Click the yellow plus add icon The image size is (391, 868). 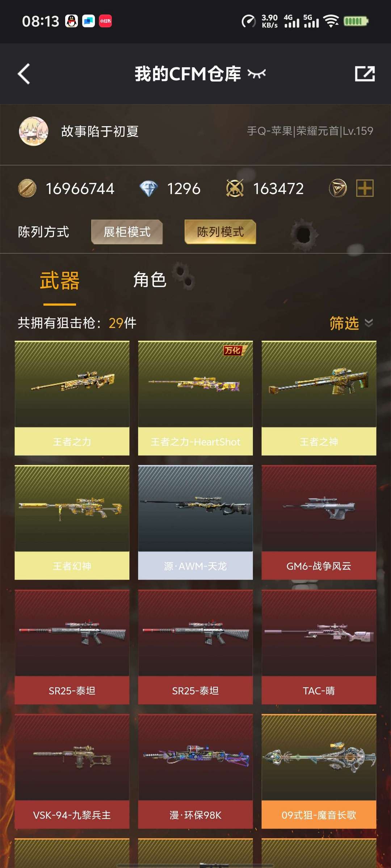[x=365, y=188]
